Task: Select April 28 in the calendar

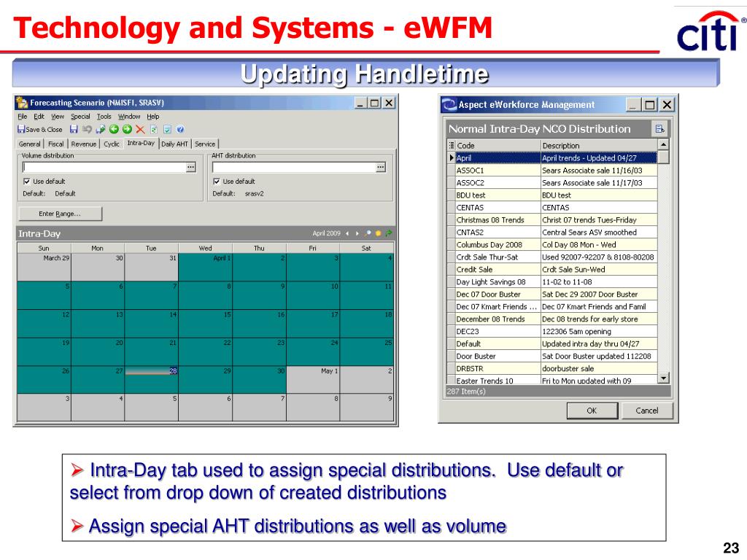Action: point(151,380)
